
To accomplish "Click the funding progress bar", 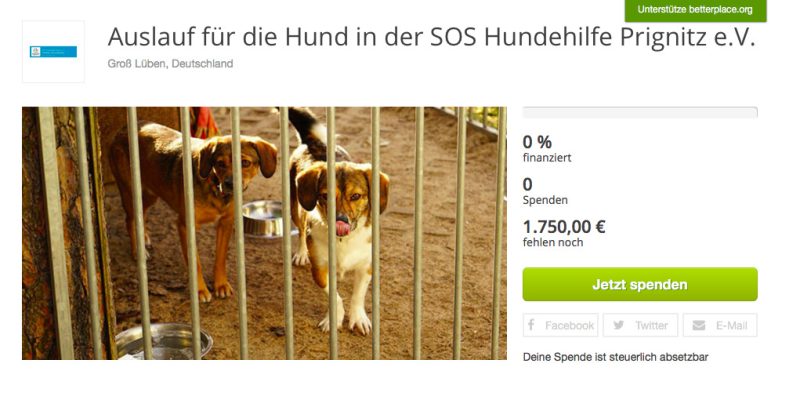I will tap(640, 112).
